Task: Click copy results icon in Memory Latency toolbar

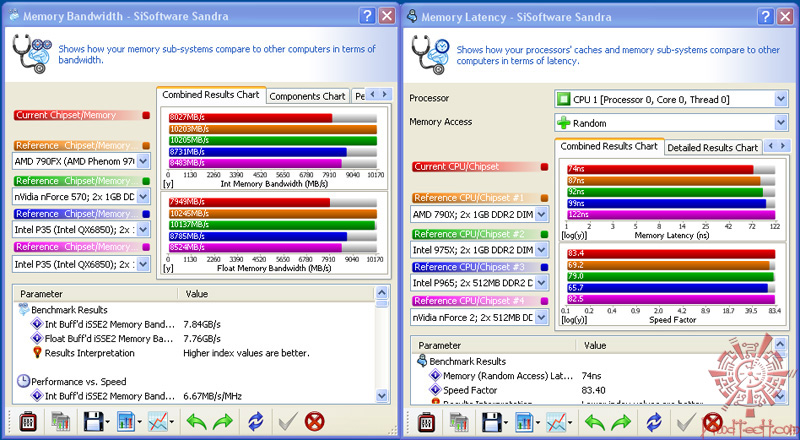Action: (459, 423)
